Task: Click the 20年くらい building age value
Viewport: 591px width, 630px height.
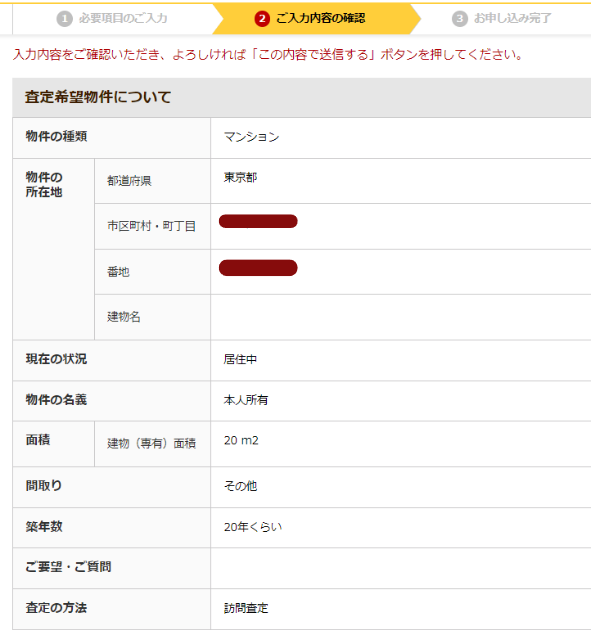Action: tap(253, 527)
